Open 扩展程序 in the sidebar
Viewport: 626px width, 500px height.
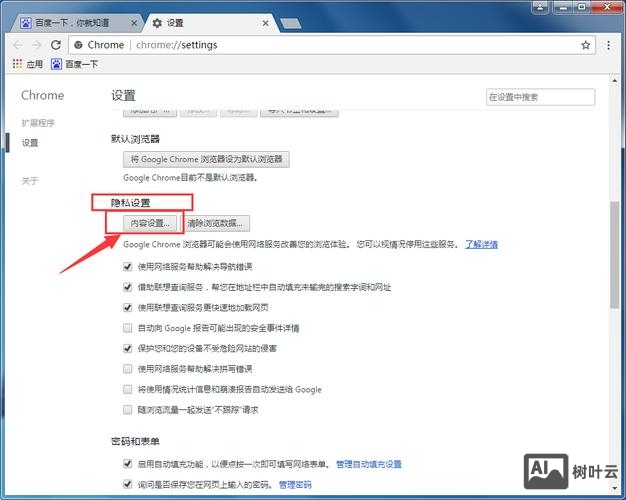(x=38, y=123)
